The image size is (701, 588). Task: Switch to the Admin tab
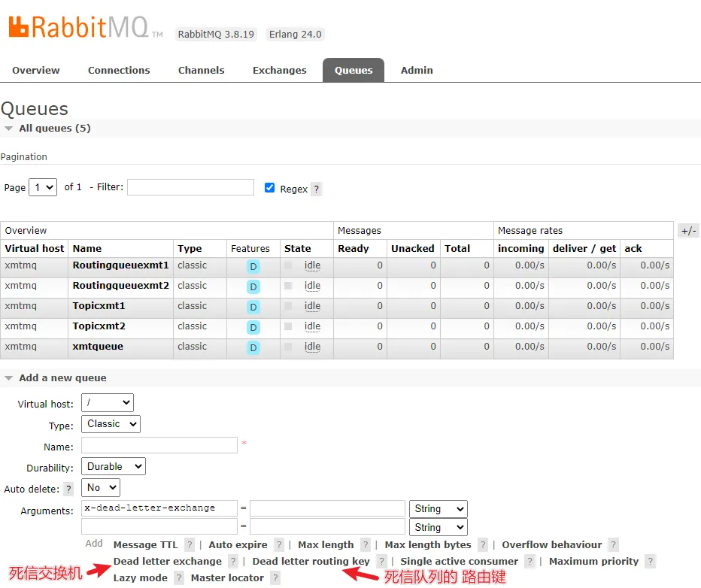[x=417, y=70]
